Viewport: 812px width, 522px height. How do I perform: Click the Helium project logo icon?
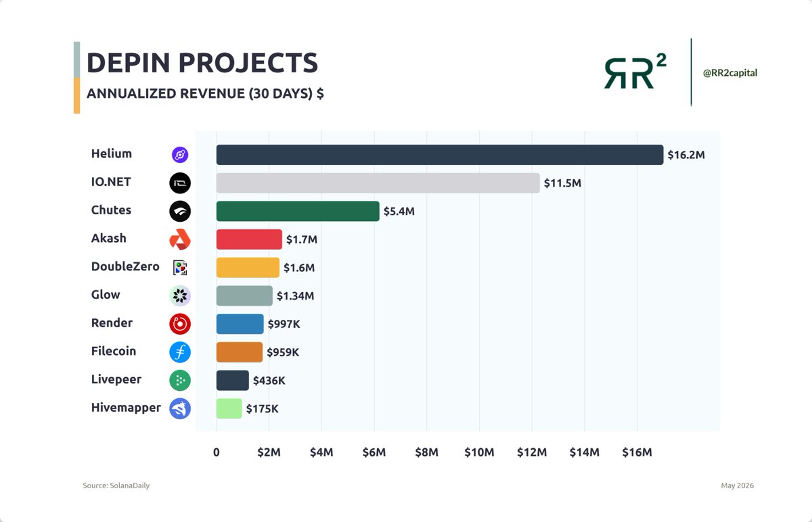180,155
